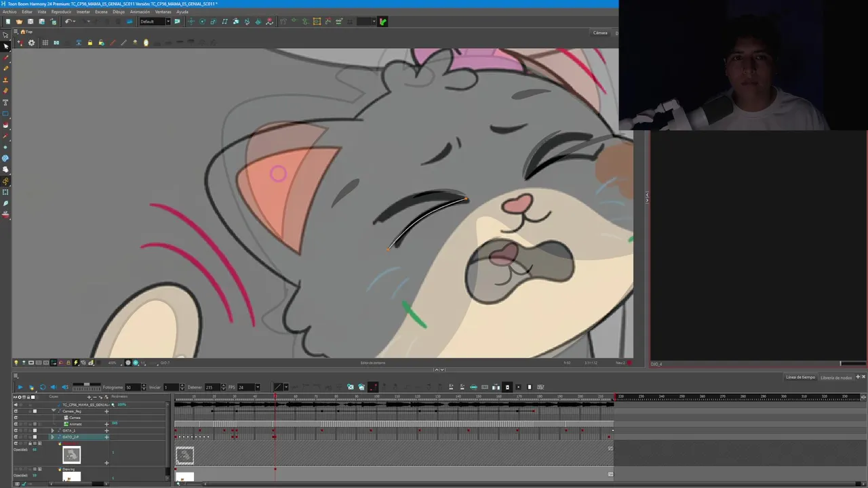
Task: Add a view with the plus tab icon
Action: coord(858,377)
